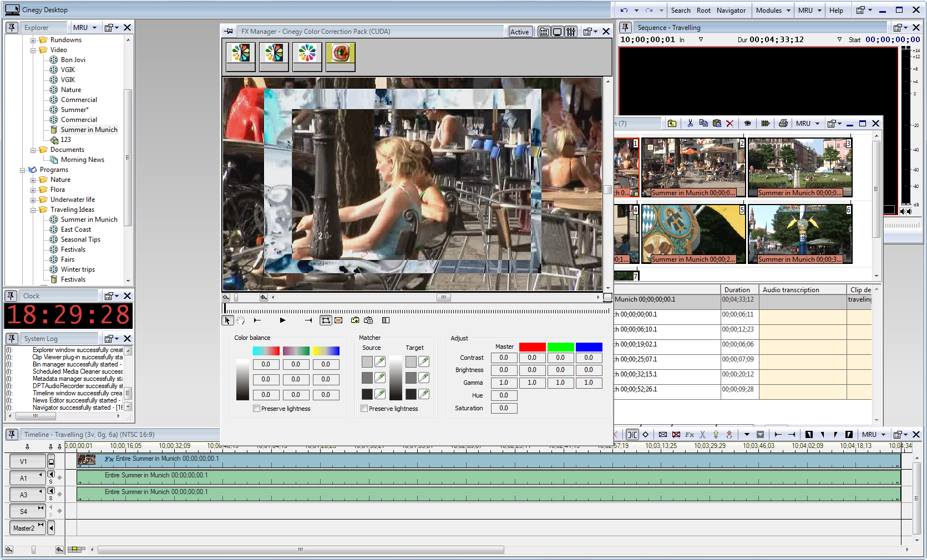
Task: Toggle the Active button in FX Manager
Action: click(520, 32)
